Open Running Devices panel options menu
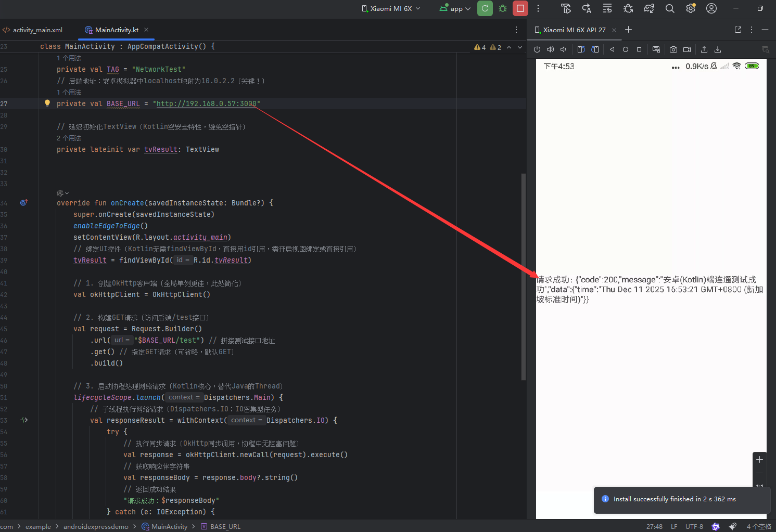This screenshot has height=532, width=776. 752,30
